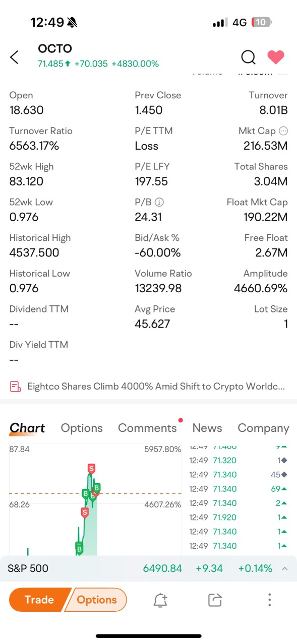Open the news icon beside the Eightco headline
Image resolution: width=297 pixels, height=644 pixels.
coord(14,385)
